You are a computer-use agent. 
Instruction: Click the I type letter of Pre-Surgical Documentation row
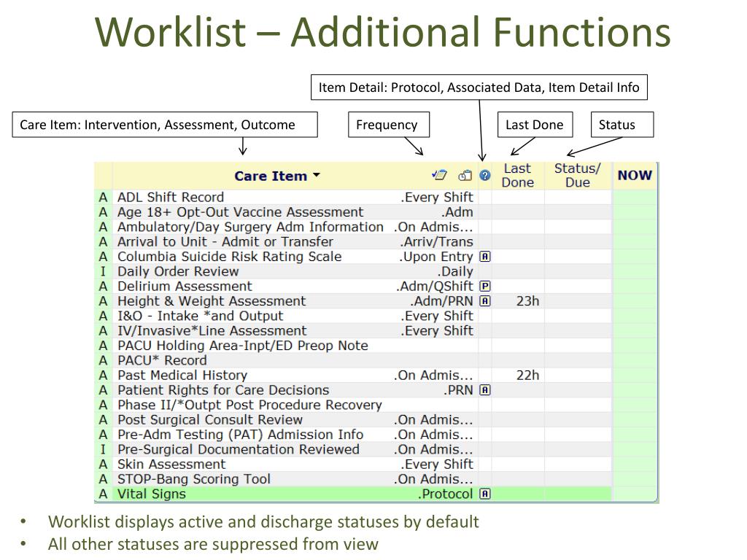[103, 449]
